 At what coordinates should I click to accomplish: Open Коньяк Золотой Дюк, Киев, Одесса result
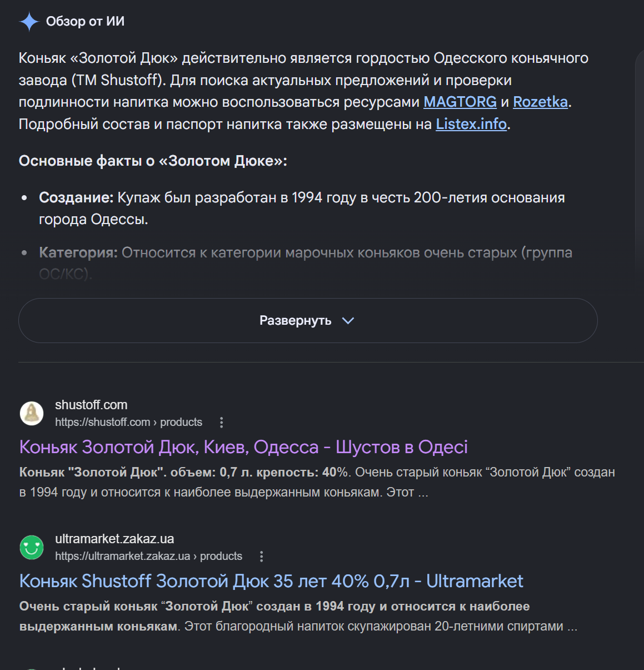243,447
